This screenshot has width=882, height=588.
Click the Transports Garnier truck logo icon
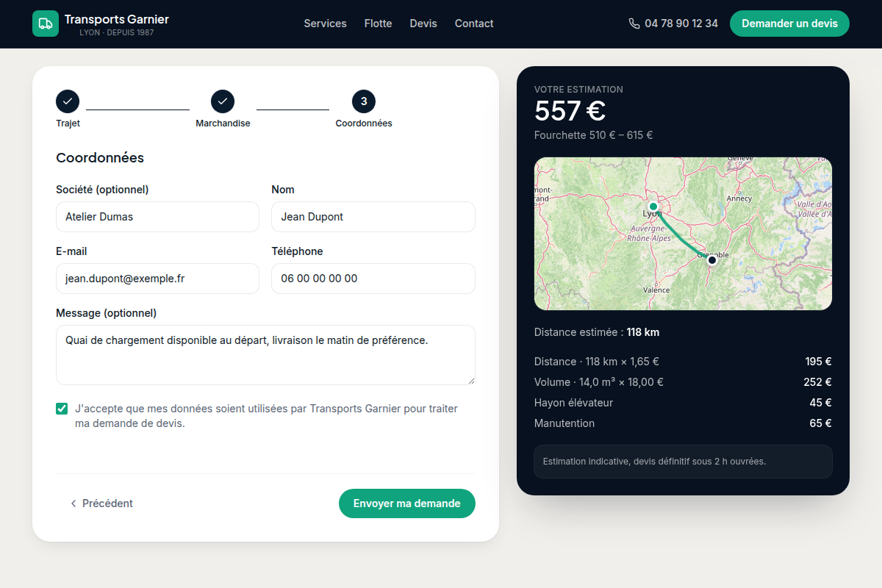pyautogui.click(x=46, y=24)
